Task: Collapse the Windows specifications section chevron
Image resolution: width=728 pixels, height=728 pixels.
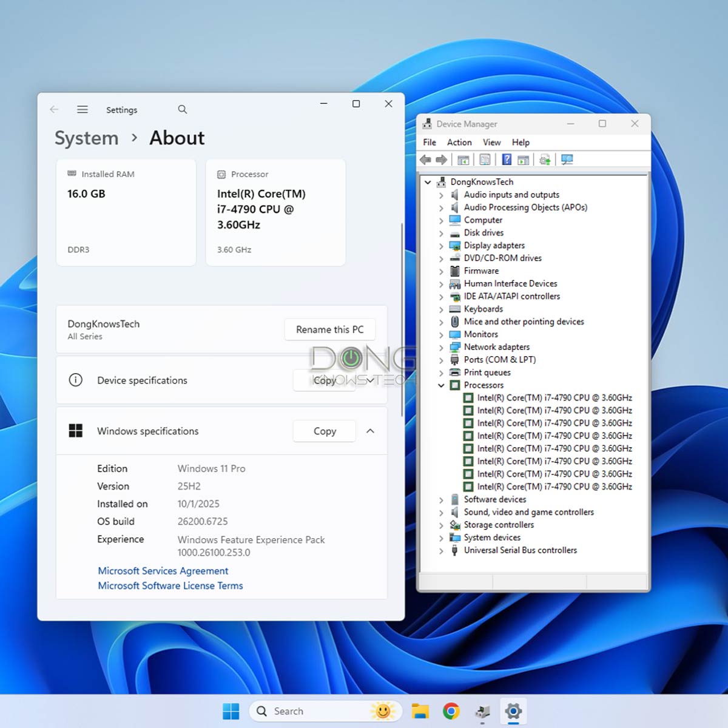Action: [x=370, y=431]
